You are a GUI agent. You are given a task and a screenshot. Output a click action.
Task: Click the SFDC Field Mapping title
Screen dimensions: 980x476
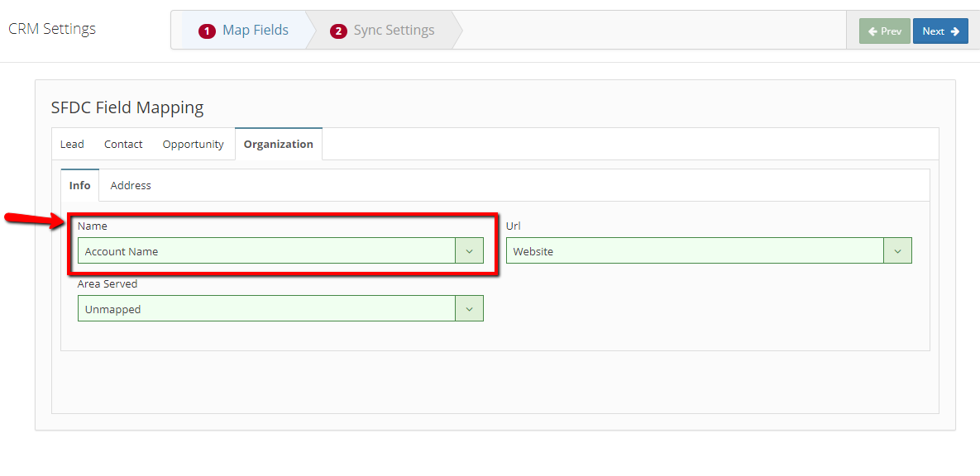pyautogui.click(x=127, y=107)
